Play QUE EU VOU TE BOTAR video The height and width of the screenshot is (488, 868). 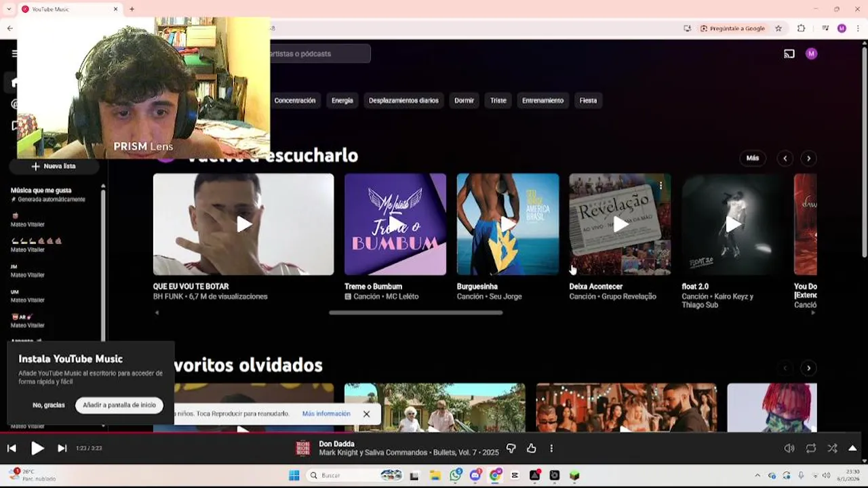[x=243, y=224]
